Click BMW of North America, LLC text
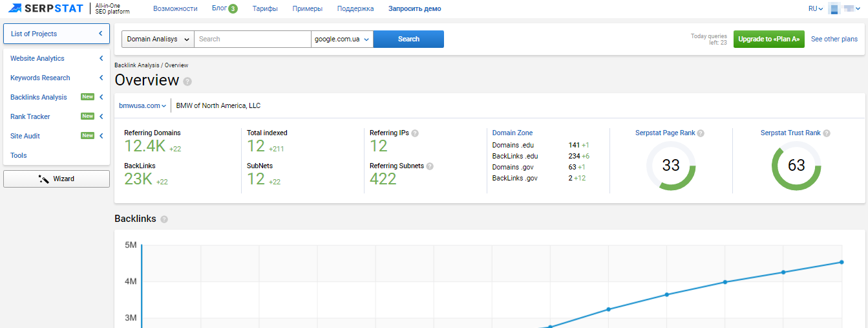This screenshot has width=868, height=328. coord(218,105)
